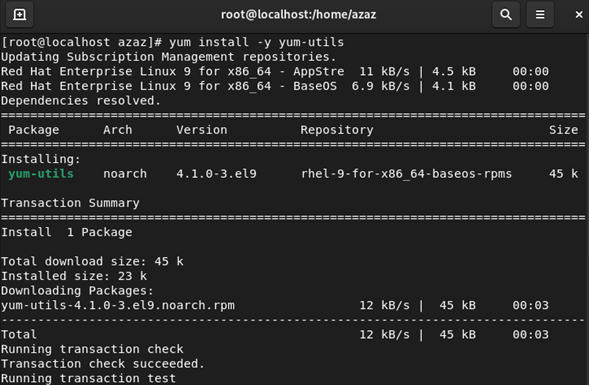The height and width of the screenshot is (386, 590).
Task: Click the Repository column header text
Action: point(337,130)
